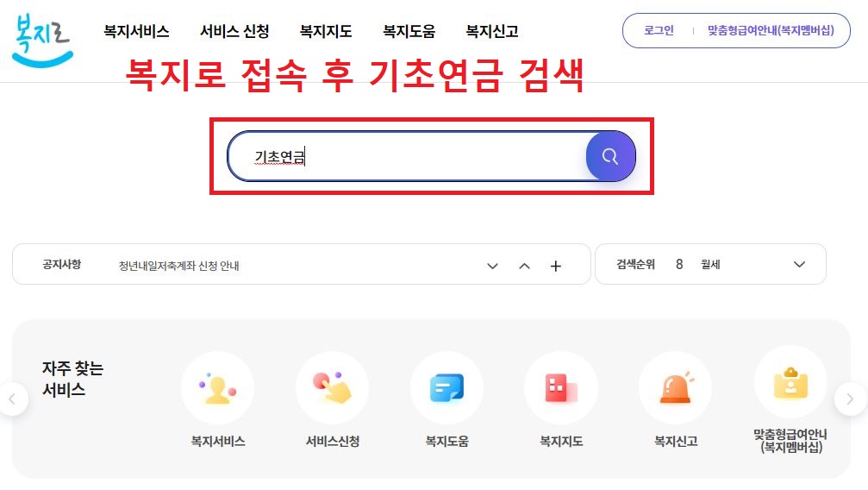Open the 복지신고 siren icon
Image resolution: width=868 pixels, height=490 pixels.
676,388
